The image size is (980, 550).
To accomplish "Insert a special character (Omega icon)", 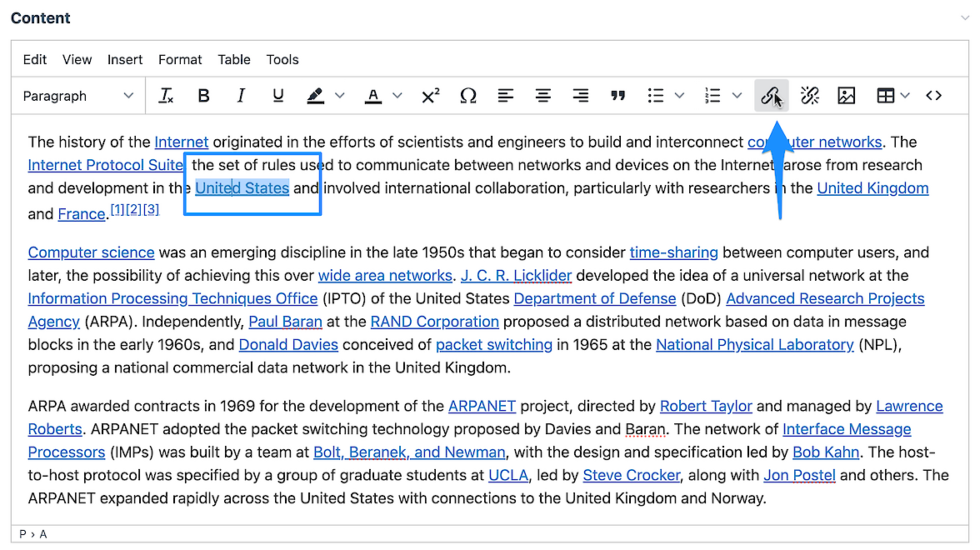I will point(468,96).
